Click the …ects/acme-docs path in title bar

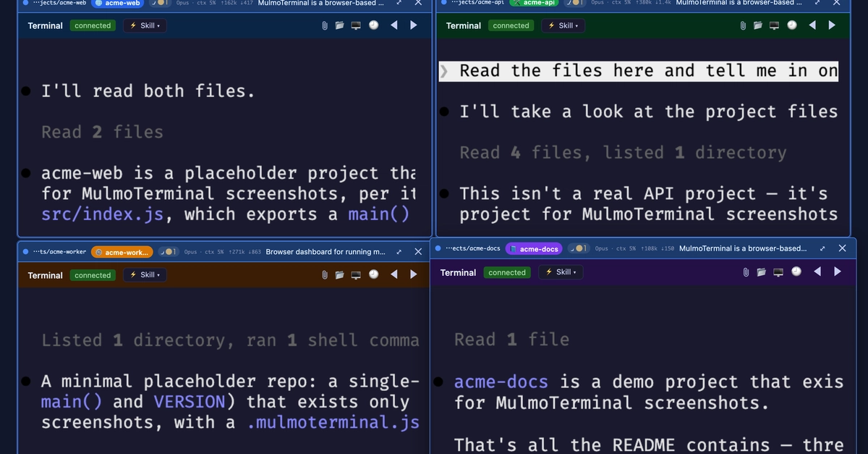click(473, 248)
